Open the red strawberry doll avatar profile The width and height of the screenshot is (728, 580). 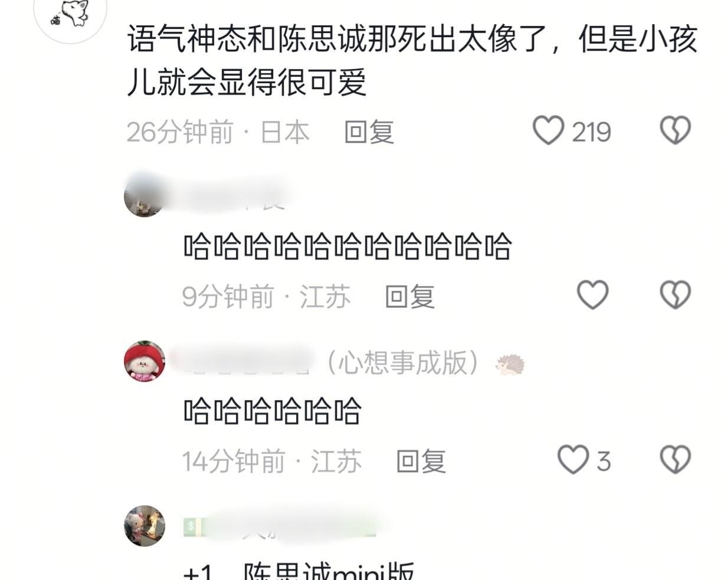pyautogui.click(x=145, y=361)
